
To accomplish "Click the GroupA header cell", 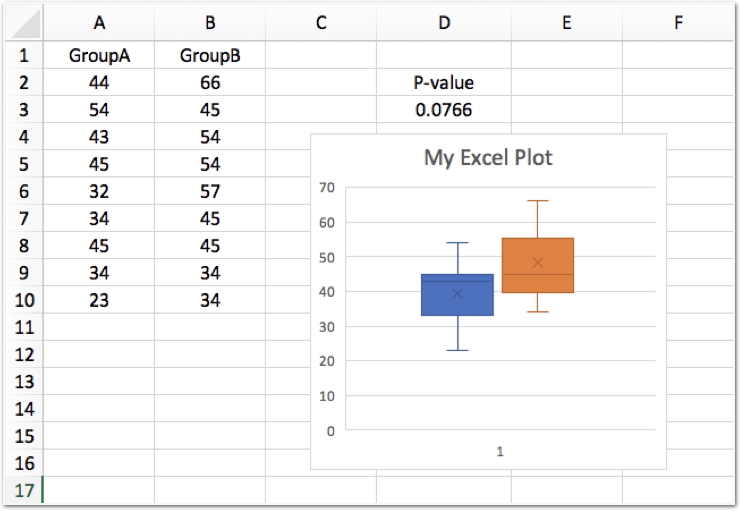I will [x=99, y=56].
